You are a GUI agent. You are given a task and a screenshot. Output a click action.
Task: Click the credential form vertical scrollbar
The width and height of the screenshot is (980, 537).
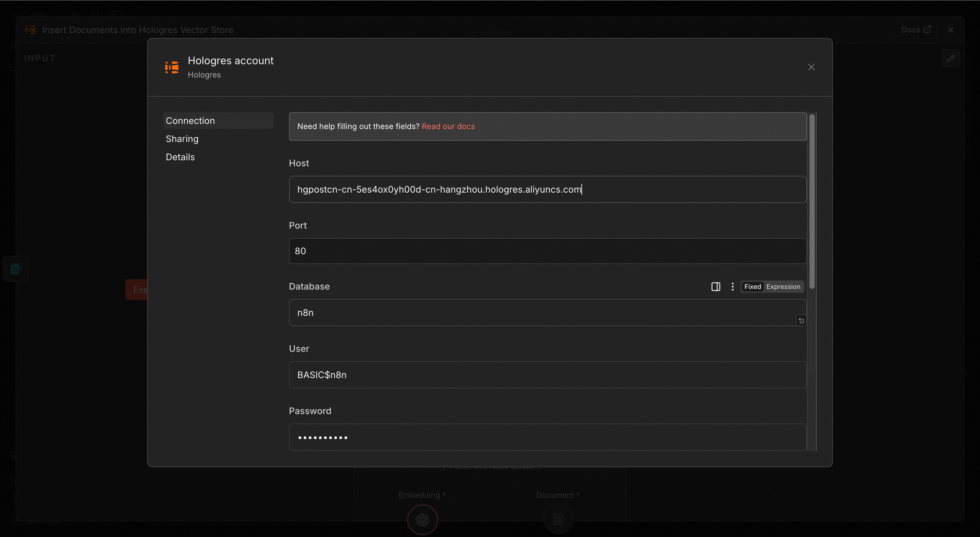pos(812,202)
